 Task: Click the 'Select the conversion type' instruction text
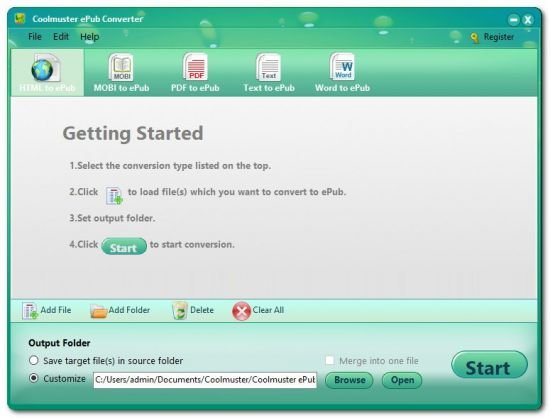pyautogui.click(x=170, y=166)
